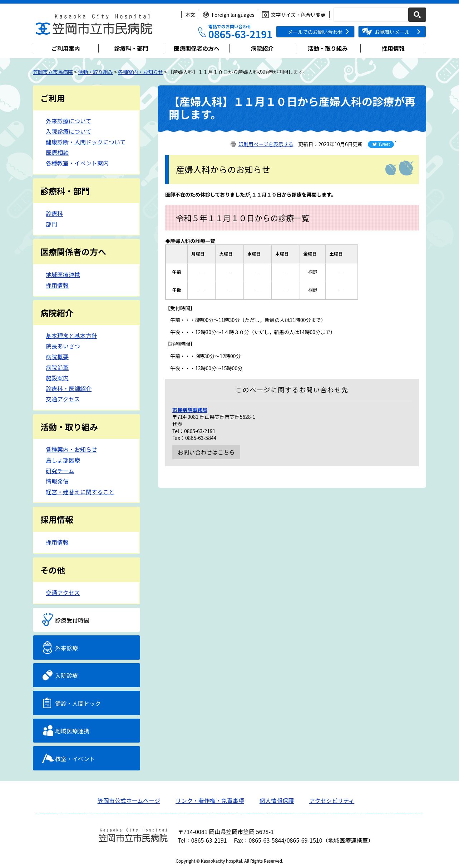Screen dimensions: 459x868
Task: Open 医療相談 sidebar link
Action: (x=57, y=153)
